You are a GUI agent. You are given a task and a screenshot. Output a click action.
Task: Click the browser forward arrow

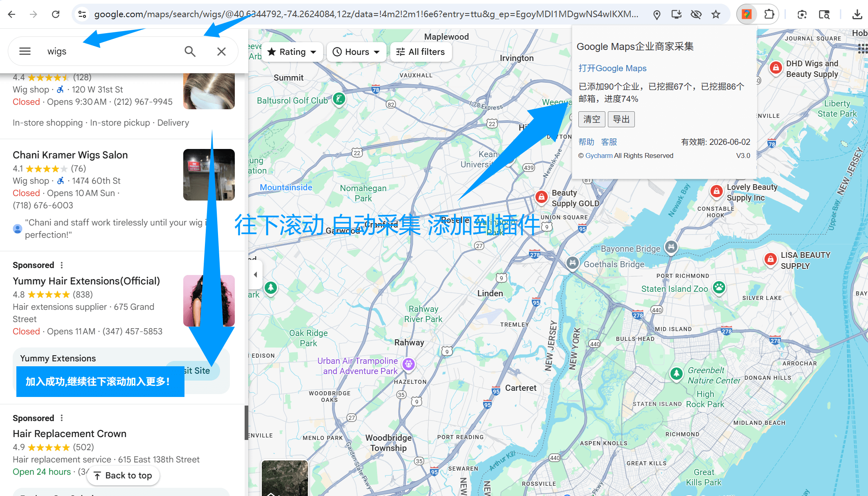(x=34, y=14)
